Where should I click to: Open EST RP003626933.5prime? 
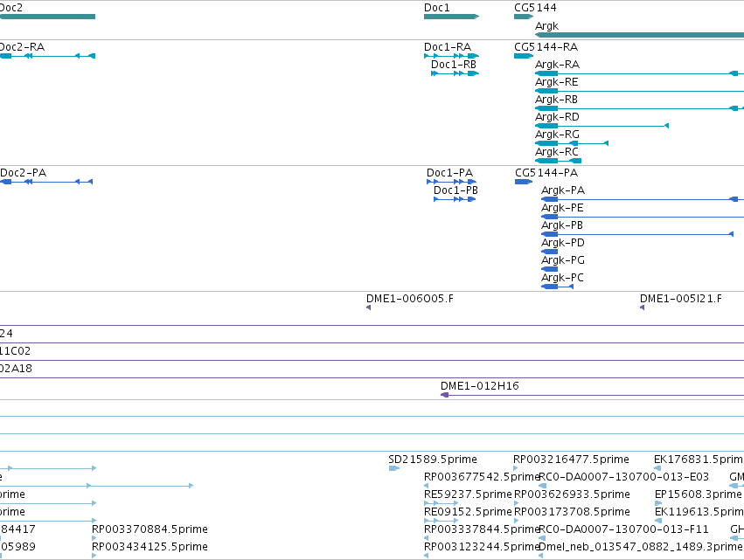click(516, 503)
